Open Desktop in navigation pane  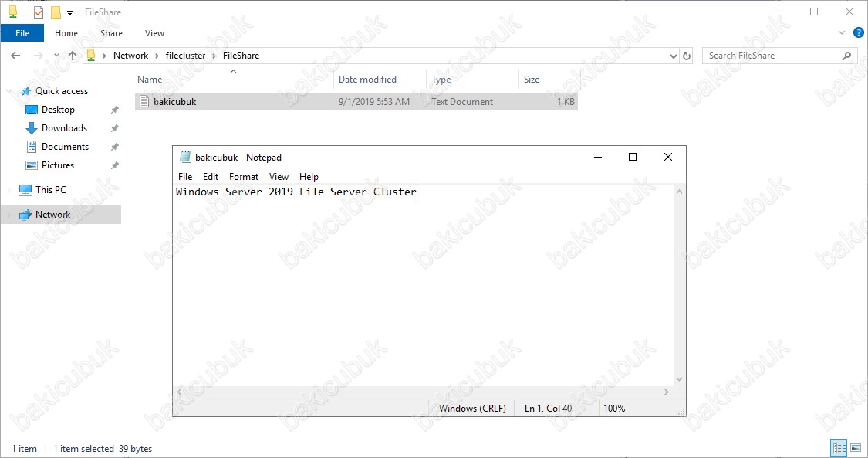[x=58, y=110]
